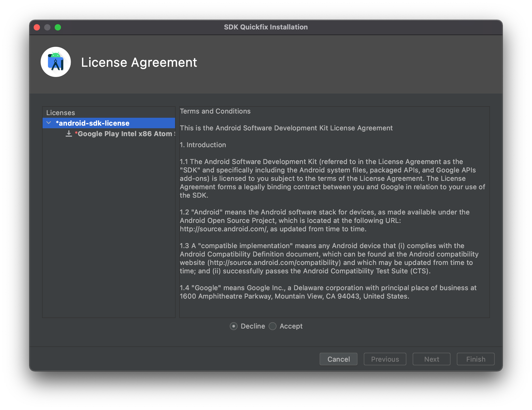Viewport: 532px width, 410px height.
Task: Click the http://source.android.com/ URL text
Action: pyautogui.click(x=223, y=229)
